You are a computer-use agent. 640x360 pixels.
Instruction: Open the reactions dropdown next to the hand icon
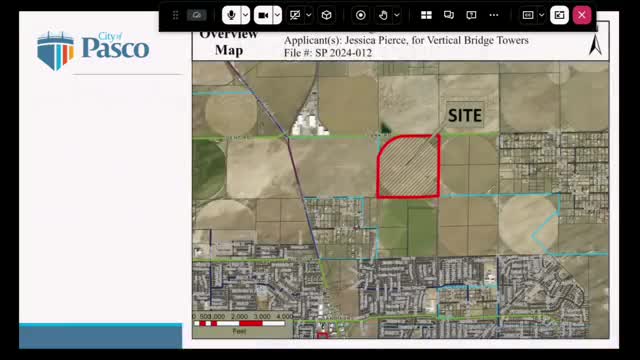click(397, 15)
